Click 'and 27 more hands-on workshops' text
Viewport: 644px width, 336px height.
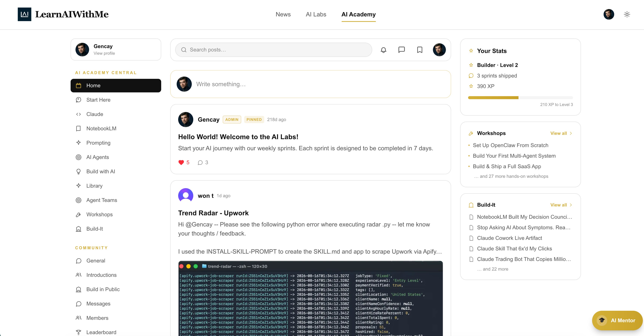511,176
